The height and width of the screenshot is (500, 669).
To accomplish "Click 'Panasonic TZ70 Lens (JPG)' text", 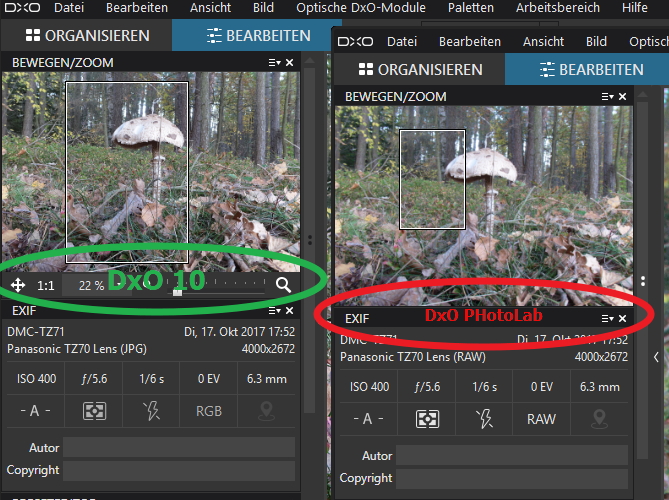I will (x=77, y=349).
